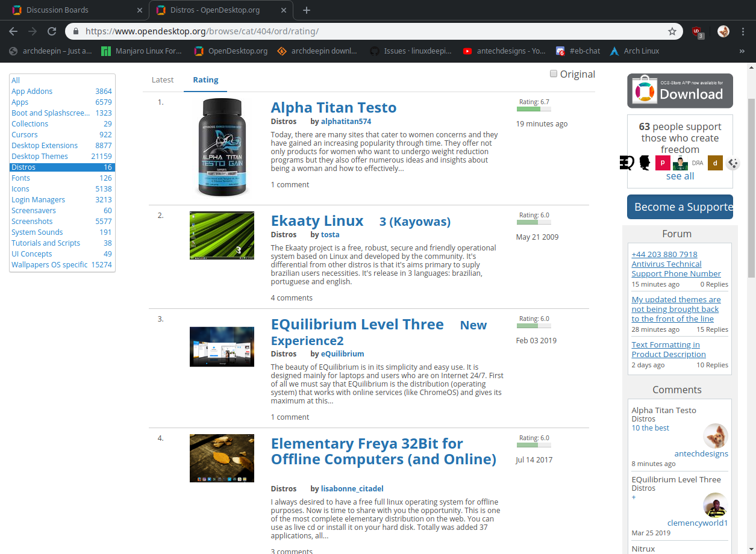Open the antechdesigns YouTube bookmark
The width and height of the screenshot is (756, 554).
(x=504, y=51)
